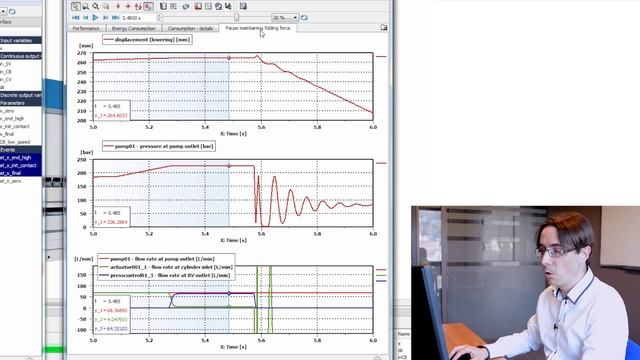640x360 pixels.
Task: Click the stepper arrows beside the time field
Action: point(159,18)
